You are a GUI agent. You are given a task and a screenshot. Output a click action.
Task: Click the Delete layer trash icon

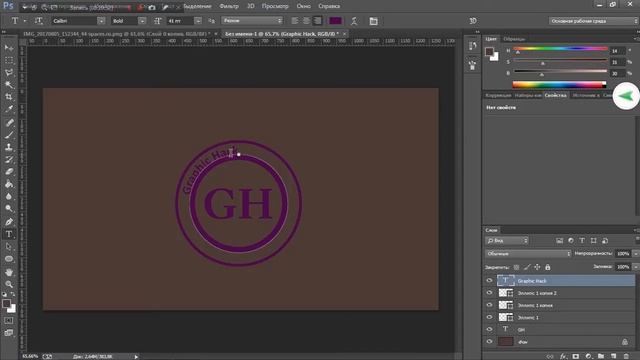point(626,356)
